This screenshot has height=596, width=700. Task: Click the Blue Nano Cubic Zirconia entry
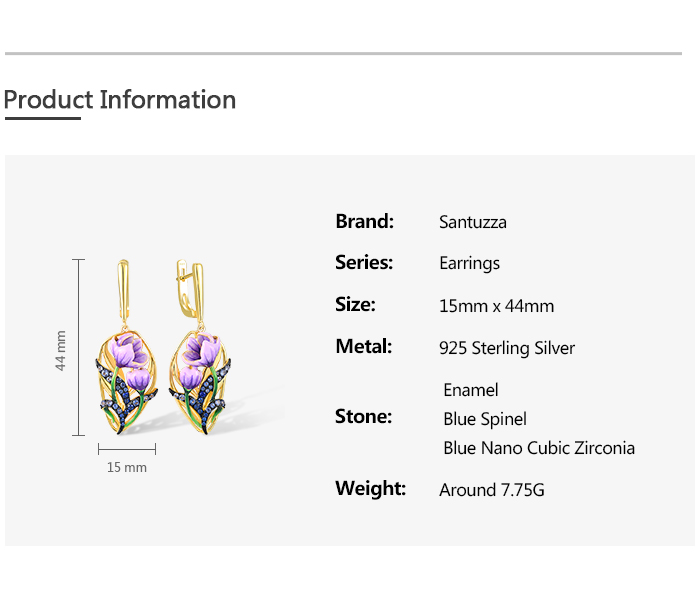click(x=539, y=448)
